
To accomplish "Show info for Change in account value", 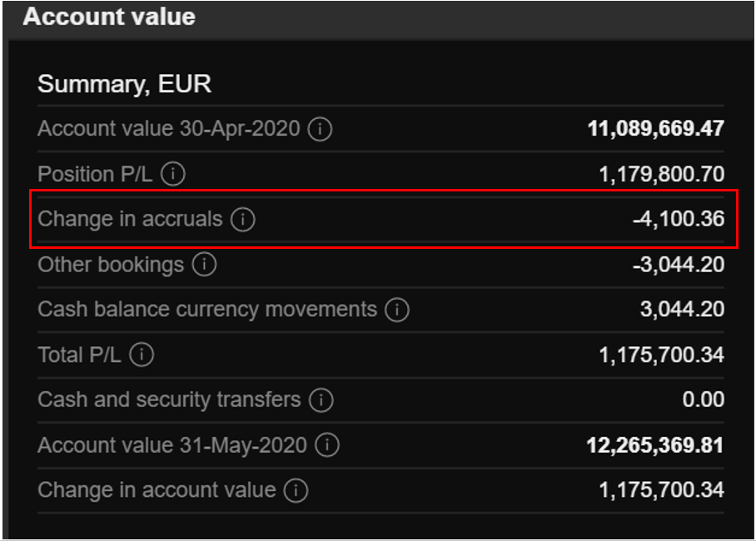I will coord(296,490).
